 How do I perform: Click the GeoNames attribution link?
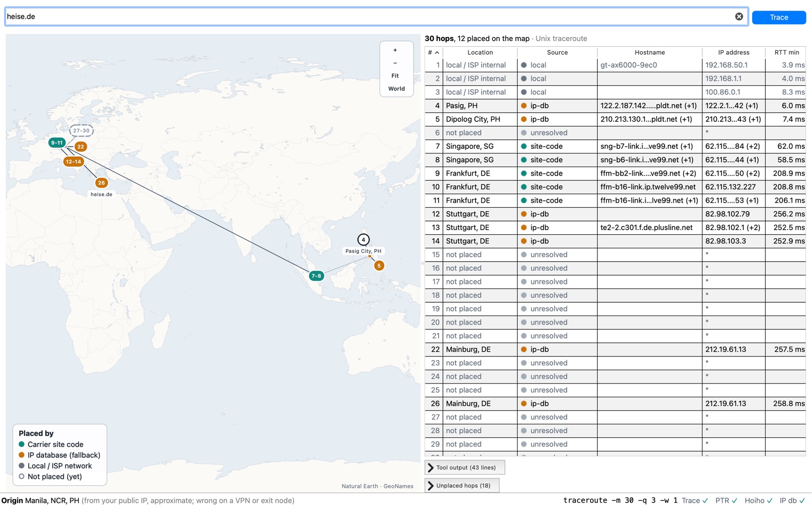pos(398,486)
